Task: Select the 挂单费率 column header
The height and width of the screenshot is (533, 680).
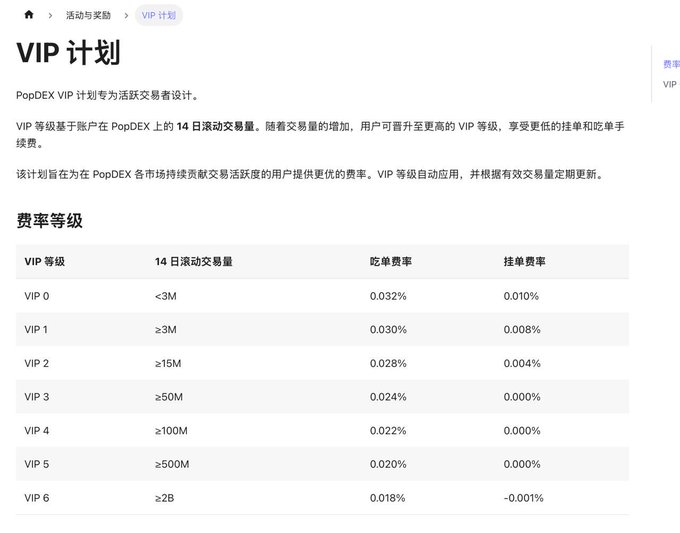Action: coord(524,262)
